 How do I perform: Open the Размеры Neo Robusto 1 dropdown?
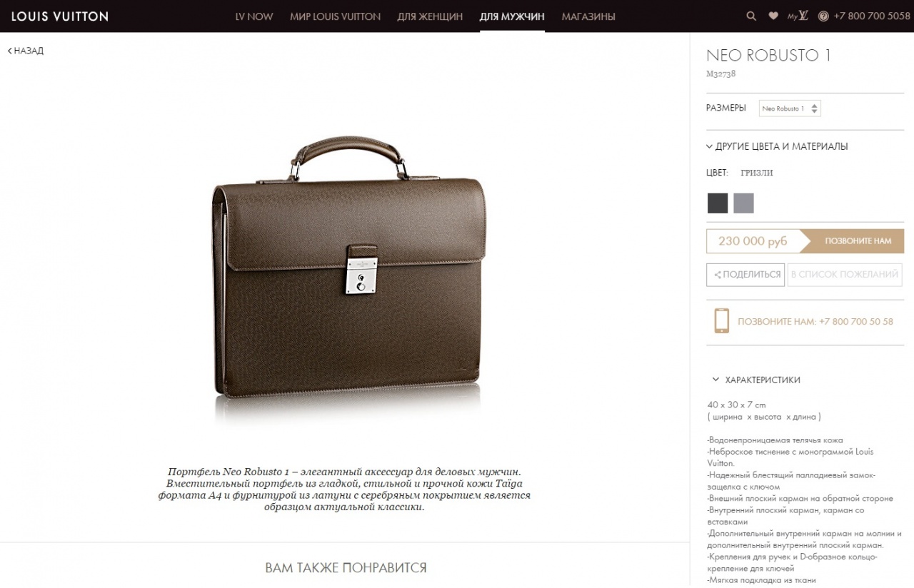pyautogui.click(x=790, y=108)
